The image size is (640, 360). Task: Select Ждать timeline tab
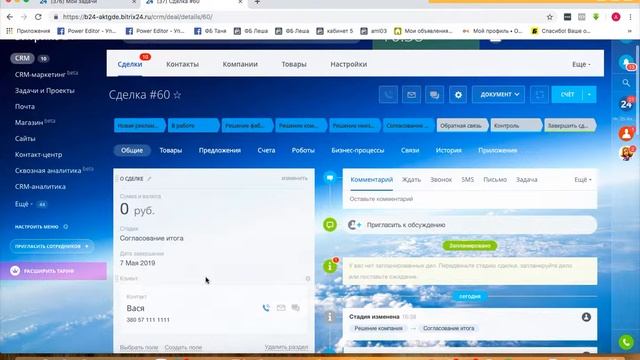tap(411, 180)
